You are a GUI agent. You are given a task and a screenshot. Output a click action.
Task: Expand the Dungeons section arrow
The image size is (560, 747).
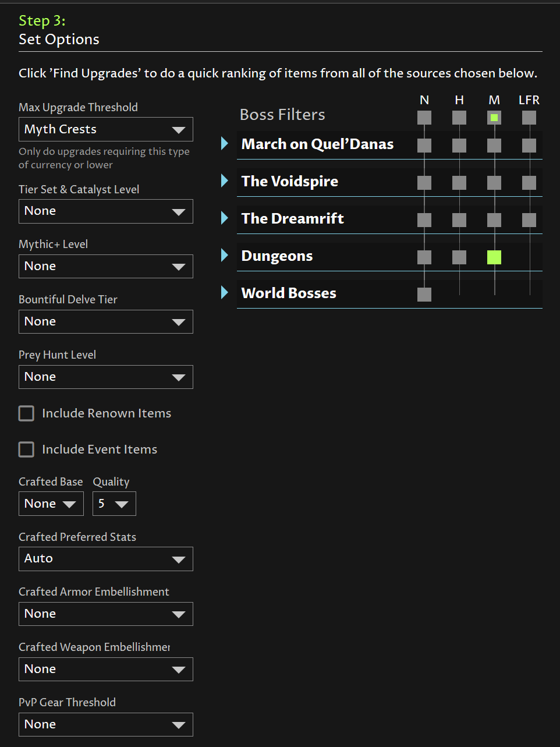(225, 256)
